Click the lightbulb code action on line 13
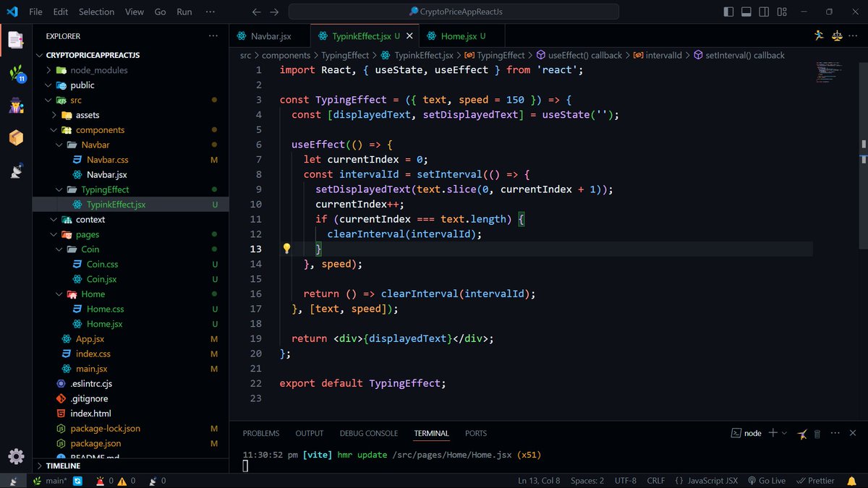This screenshot has width=868, height=488. tap(286, 249)
